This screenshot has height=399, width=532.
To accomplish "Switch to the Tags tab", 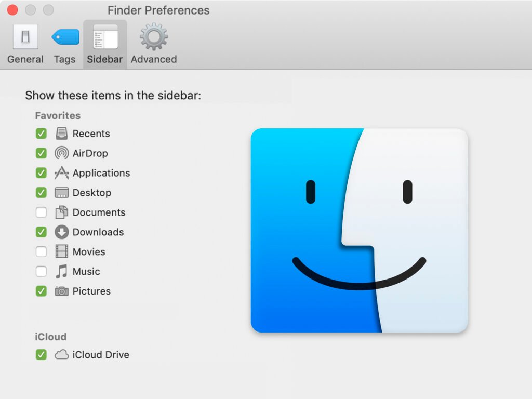I will point(65,44).
